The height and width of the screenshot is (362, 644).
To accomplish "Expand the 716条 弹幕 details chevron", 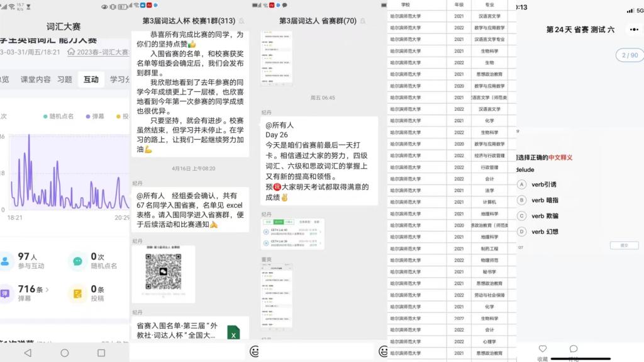I will click(47, 290).
